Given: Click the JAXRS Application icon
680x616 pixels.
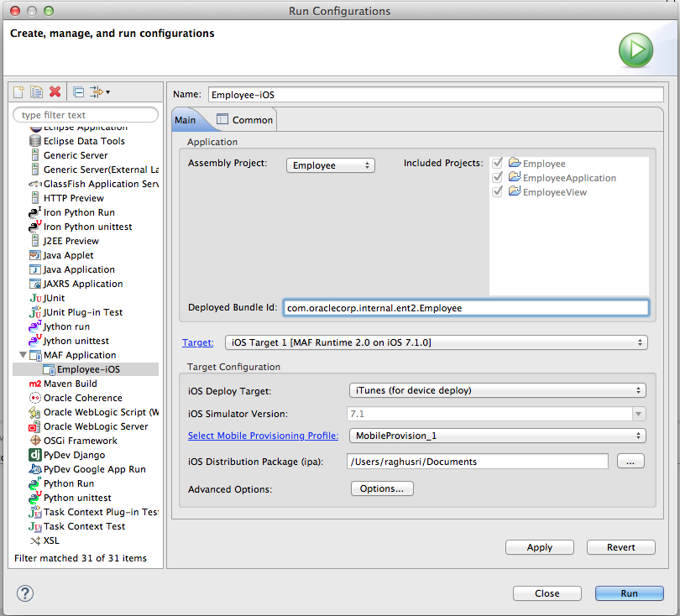Looking at the screenshot, I should tap(35, 284).
